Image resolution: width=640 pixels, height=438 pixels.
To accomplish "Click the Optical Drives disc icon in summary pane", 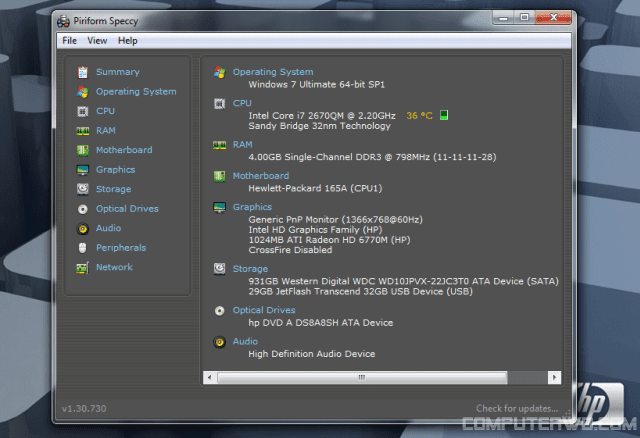I will click(220, 311).
